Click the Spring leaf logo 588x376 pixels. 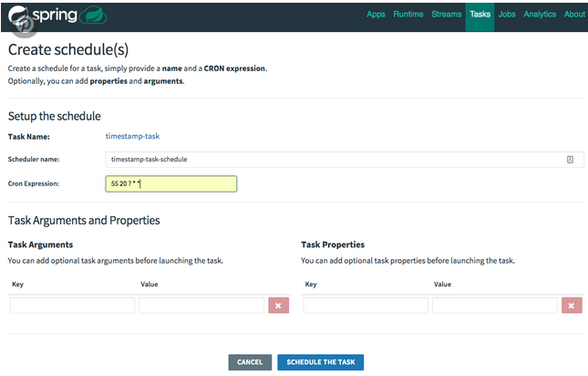(20, 16)
